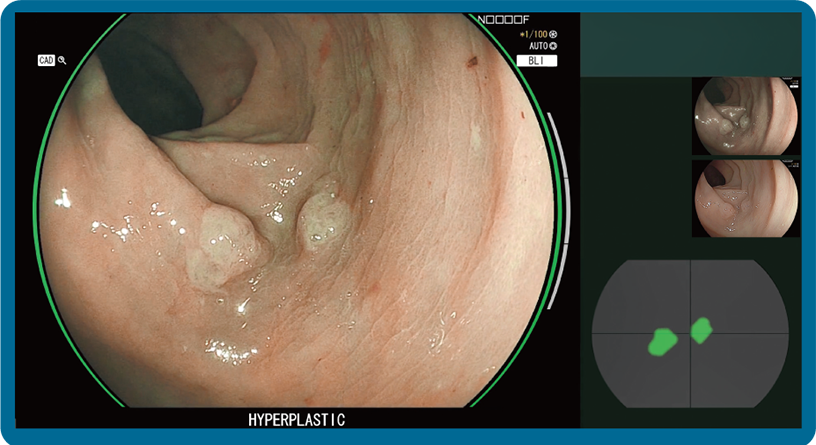Click the round icon next to AUTO
The image size is (816, 445).
pyautogui.click(x=553, y=46)
